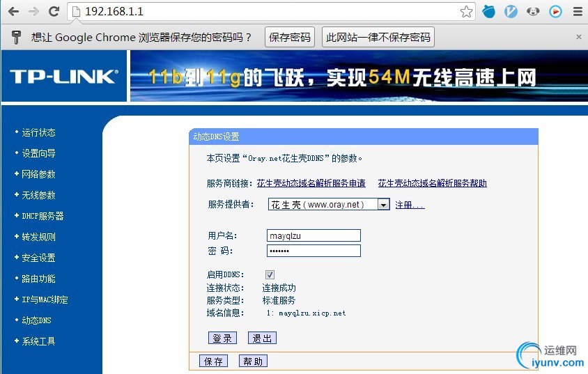Open 花生壳动态域名解析服务帮助 link

tap(433, 183)
